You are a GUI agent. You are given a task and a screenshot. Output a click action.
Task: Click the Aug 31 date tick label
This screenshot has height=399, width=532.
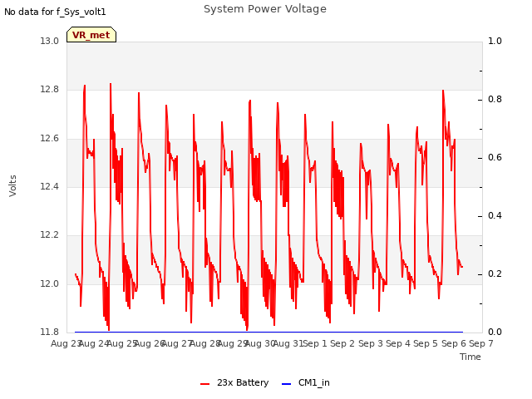pos(288,343)
